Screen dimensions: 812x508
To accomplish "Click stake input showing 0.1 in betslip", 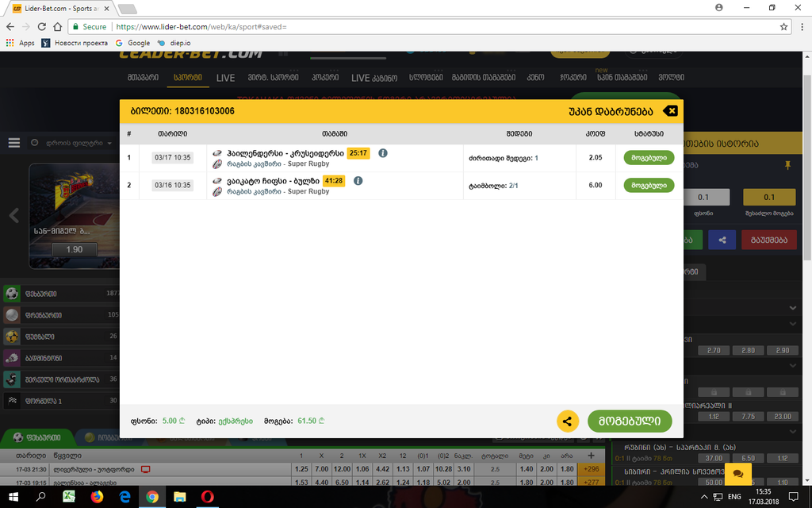I will [x=703, y=197].
